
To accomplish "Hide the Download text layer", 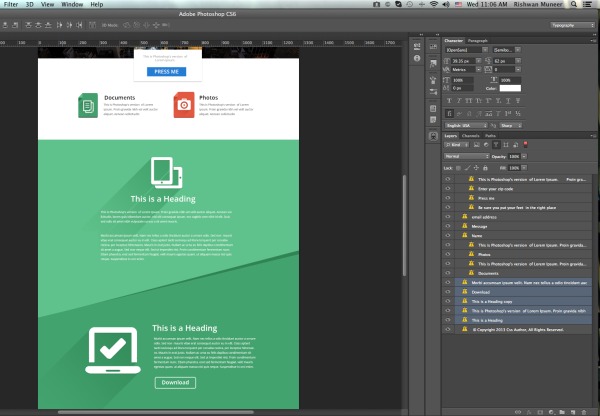I will coord(447,291).
